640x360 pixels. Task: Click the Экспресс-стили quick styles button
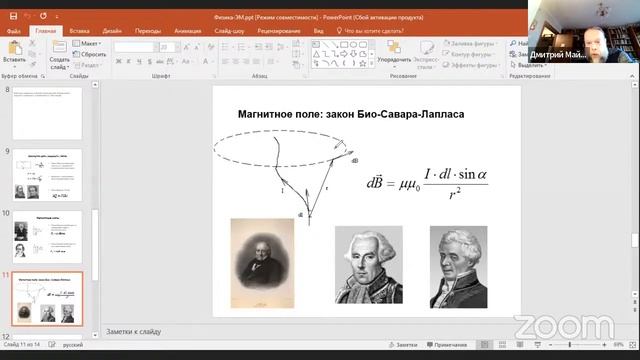(425, 54)
